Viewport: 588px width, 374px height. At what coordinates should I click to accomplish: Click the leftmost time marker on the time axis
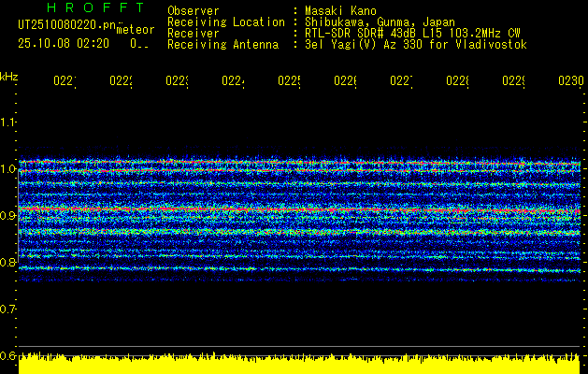[65, 82]
